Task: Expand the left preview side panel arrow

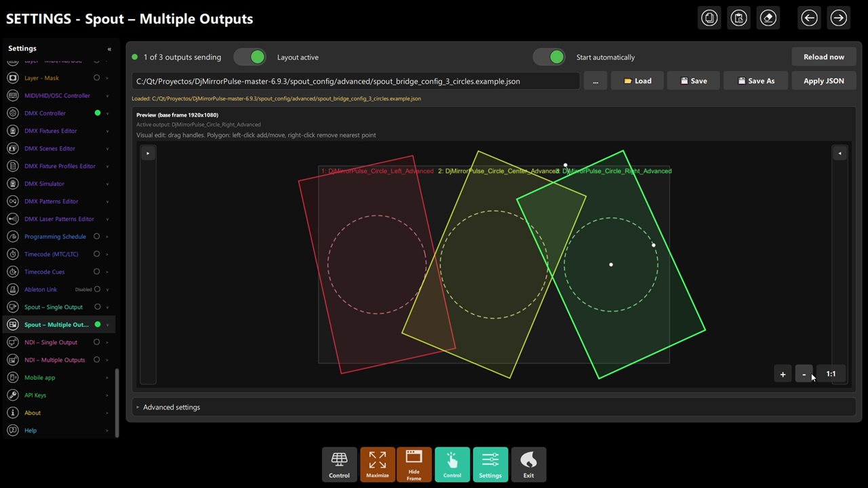Action: 148,153
